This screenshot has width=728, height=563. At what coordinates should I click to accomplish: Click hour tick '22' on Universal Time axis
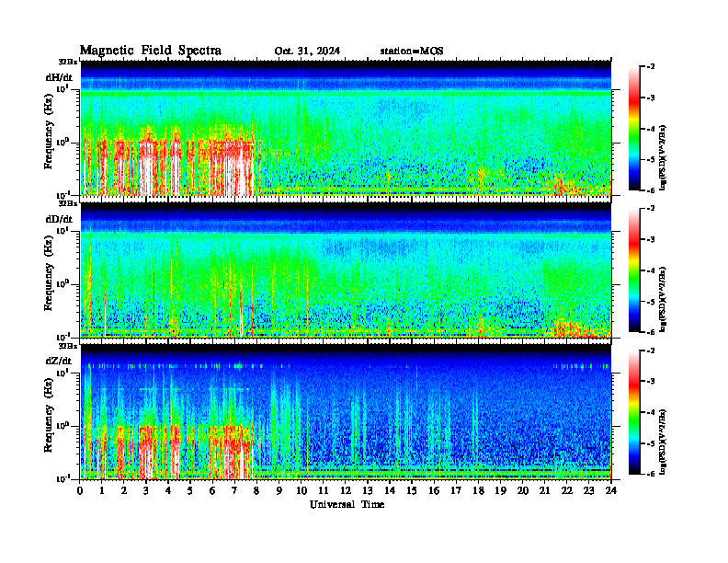point(567,490)
